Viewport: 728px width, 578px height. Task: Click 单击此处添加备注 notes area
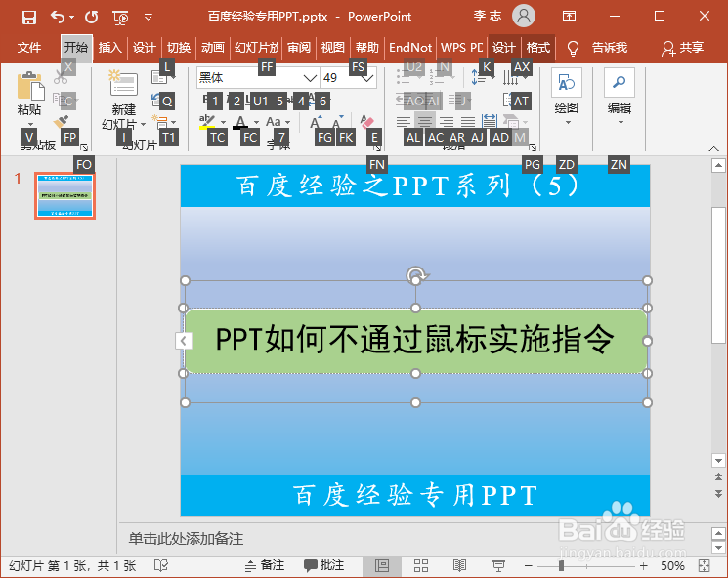(x=186, y=539)
